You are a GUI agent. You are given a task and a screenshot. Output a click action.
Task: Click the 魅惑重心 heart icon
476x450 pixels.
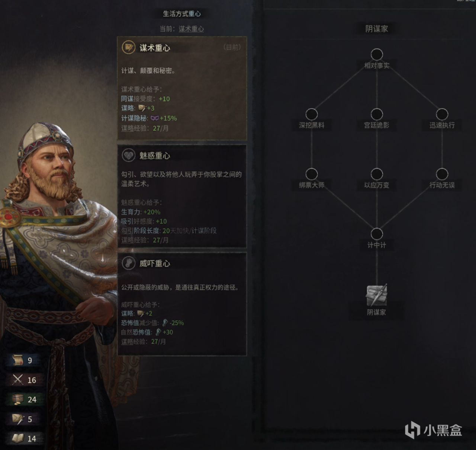click(129, 156)
